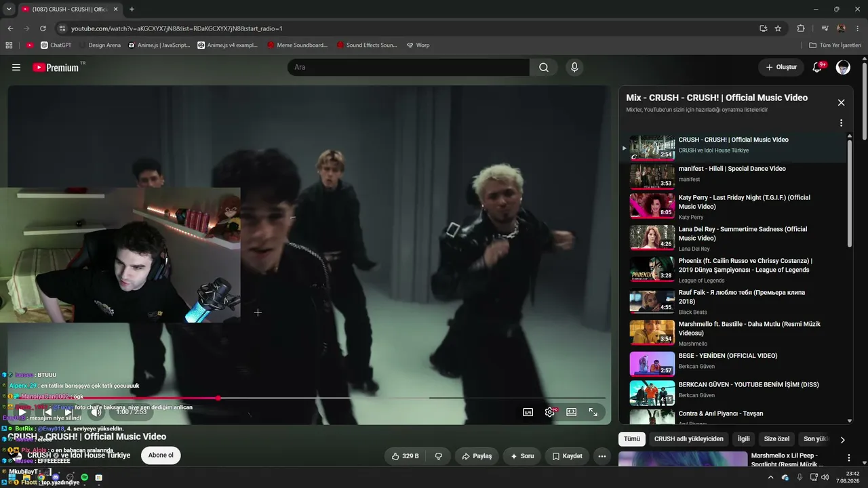Open Chrome media controls icon
Screen dimensions: 868x488
coord(825,28)
